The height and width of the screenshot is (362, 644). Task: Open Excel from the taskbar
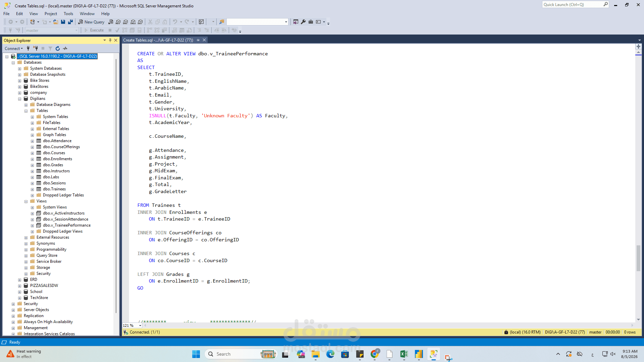pos(404,354)
